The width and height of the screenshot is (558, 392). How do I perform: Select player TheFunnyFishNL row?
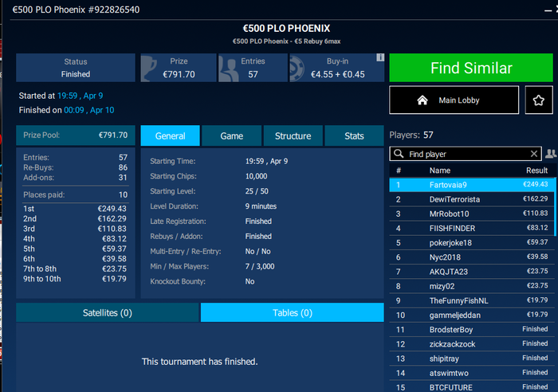pos(472,300)
